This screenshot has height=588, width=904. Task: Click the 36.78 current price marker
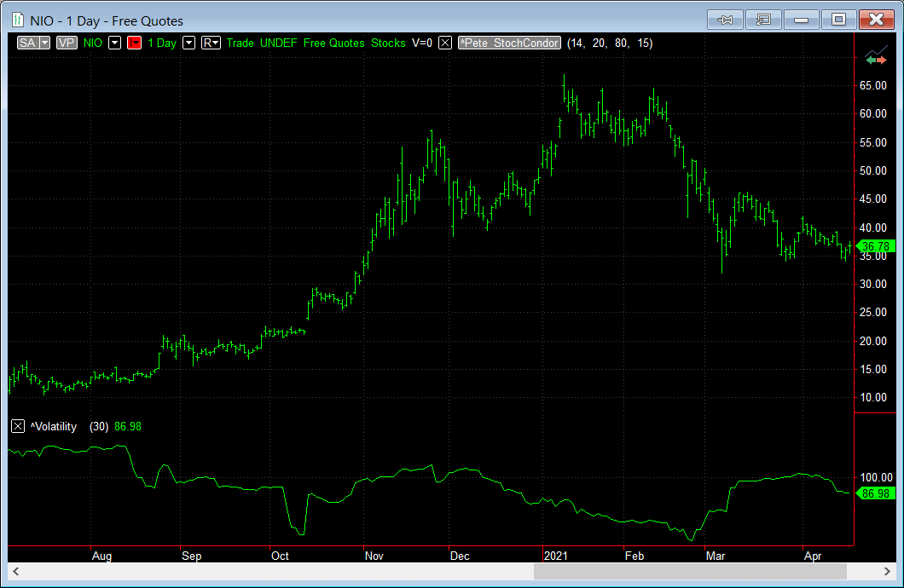[x=876, y=246]
